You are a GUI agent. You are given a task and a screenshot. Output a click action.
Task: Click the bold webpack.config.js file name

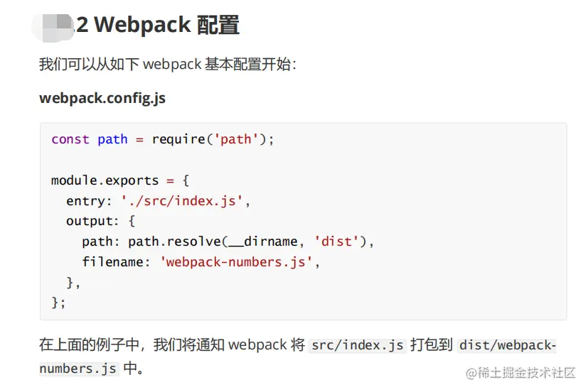[102, 98]
